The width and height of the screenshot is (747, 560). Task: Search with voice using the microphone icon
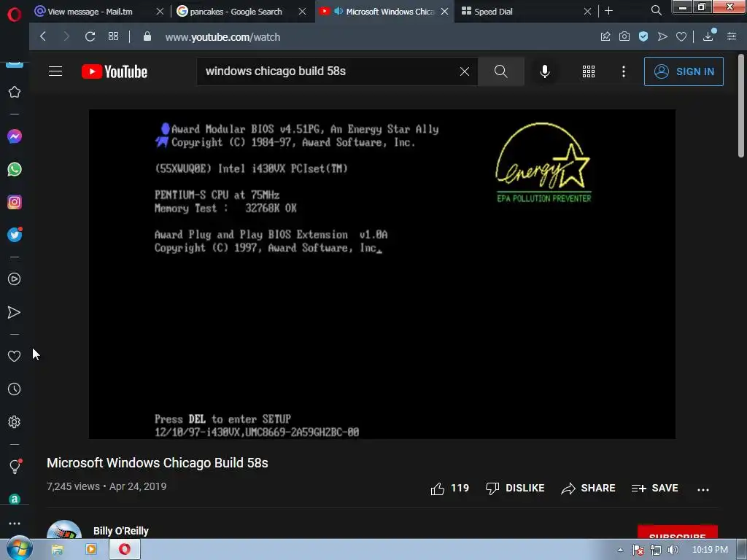click(545, 71)
